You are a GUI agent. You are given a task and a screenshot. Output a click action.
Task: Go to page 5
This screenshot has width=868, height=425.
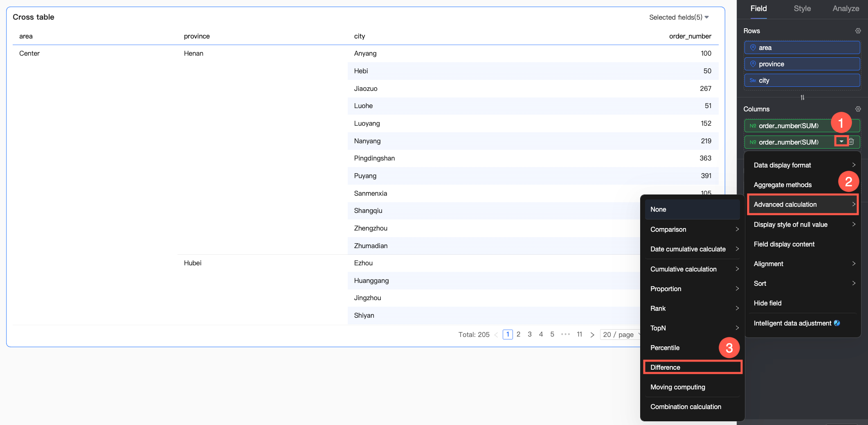pyautogui.click(x=552, y=335)
